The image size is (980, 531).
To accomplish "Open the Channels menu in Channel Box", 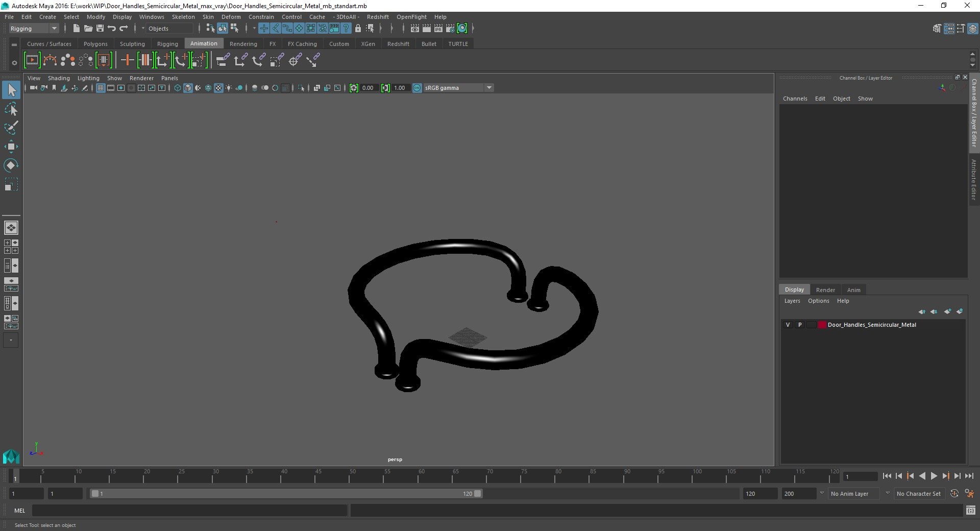I will click(795, 99).
